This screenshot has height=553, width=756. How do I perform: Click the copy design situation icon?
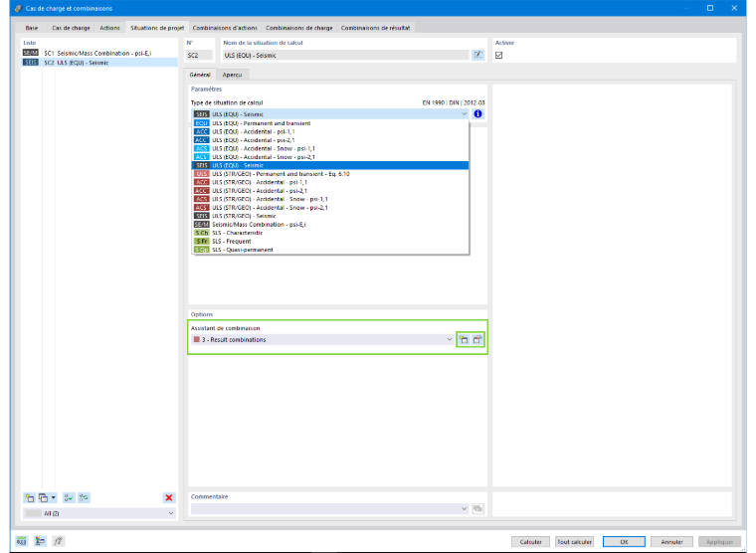click(x=44, y=497)
